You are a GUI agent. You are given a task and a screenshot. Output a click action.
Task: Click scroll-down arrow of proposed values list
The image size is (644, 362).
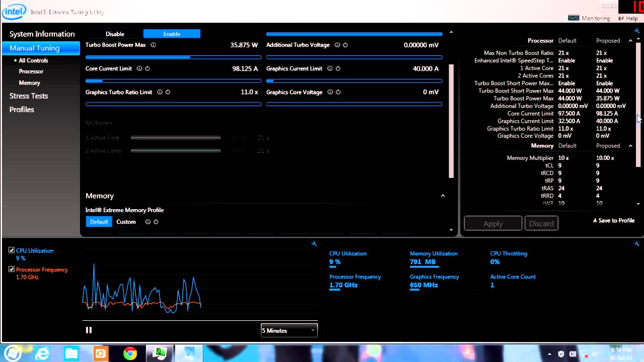pyautogui.click(x=638, y=204)
